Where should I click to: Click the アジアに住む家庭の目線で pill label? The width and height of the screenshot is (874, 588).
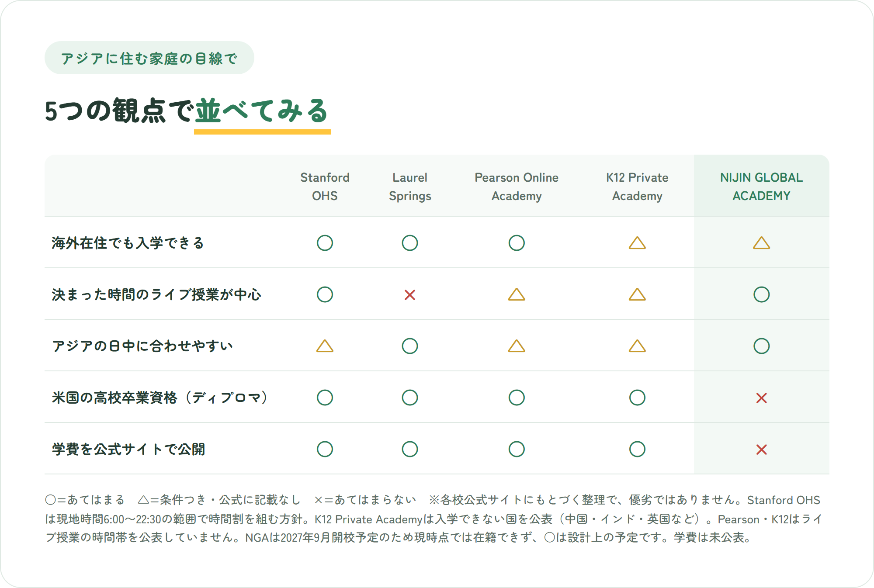(149, 58)
